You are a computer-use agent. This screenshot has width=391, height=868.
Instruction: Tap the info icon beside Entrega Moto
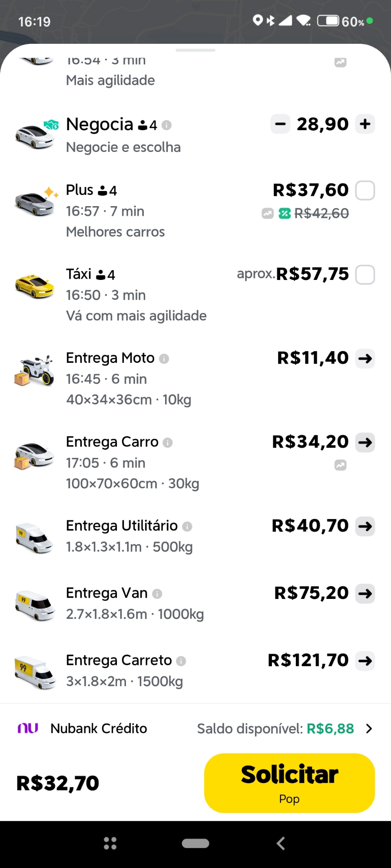[164, 358]
